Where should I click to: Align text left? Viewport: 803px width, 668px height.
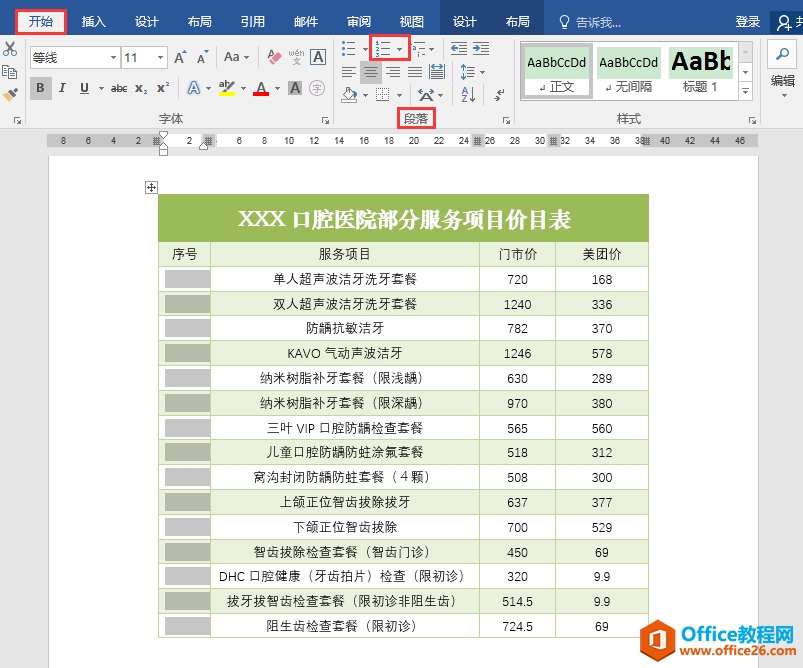click(x=349, y=72)
